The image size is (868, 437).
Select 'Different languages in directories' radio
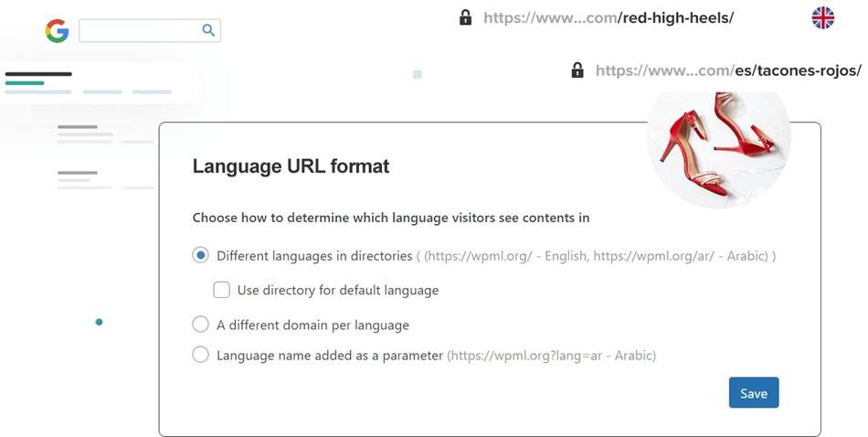(200, 255)
